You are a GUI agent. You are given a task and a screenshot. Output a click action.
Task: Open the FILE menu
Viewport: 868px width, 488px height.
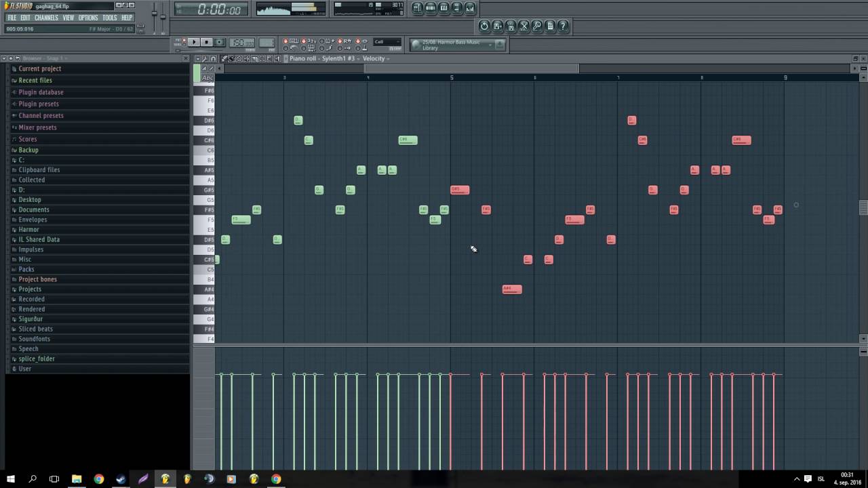[12, 18]
